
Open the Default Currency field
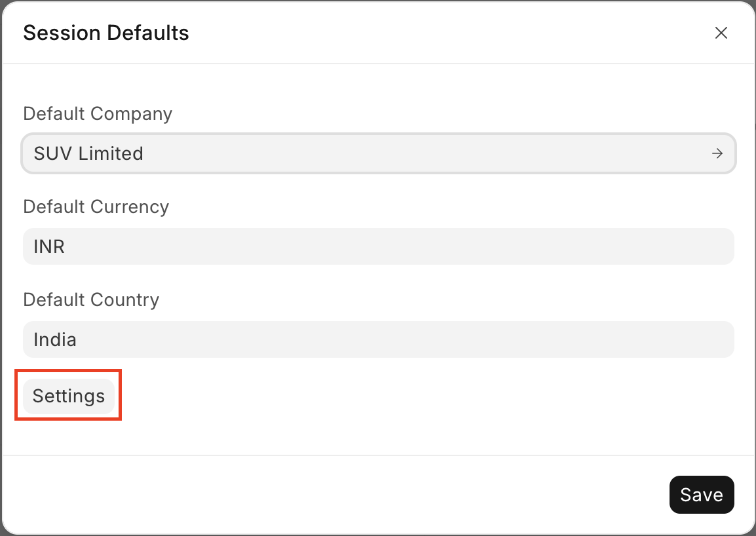pos(378,246)
